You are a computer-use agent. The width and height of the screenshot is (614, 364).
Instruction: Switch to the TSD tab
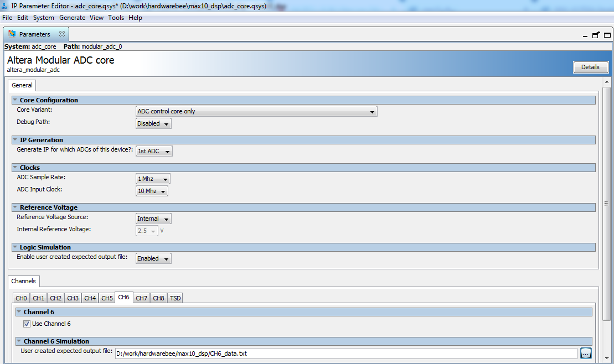pyautogui.click(x=175, y=298)
